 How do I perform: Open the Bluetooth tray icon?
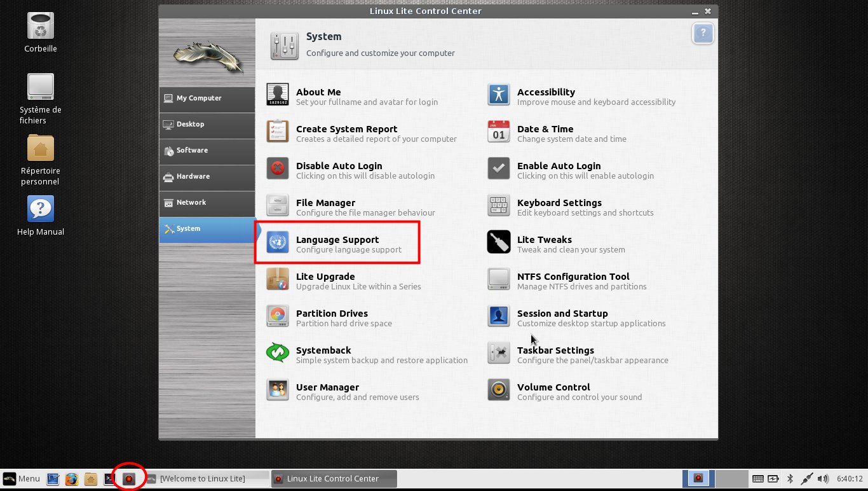tap(790, 479)
